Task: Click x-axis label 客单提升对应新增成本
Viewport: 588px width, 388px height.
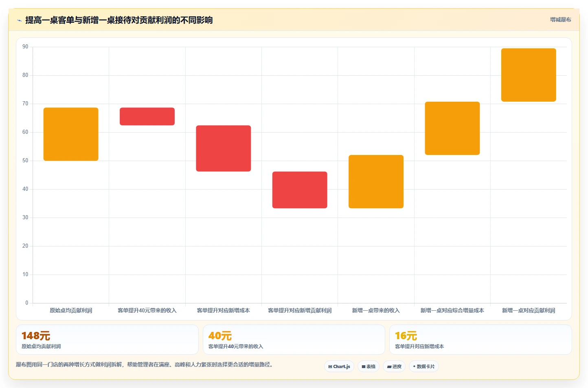Action: pyautogui.click(x=224, y=310)
